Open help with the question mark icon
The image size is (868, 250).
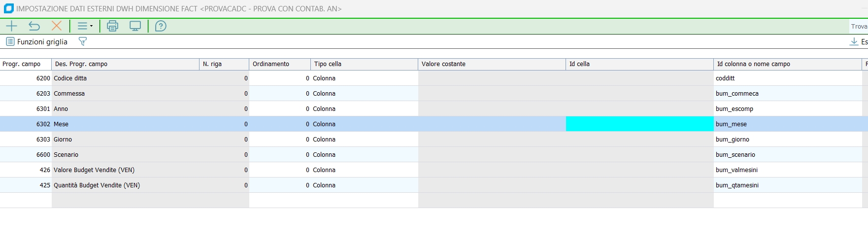pos(161,26)
